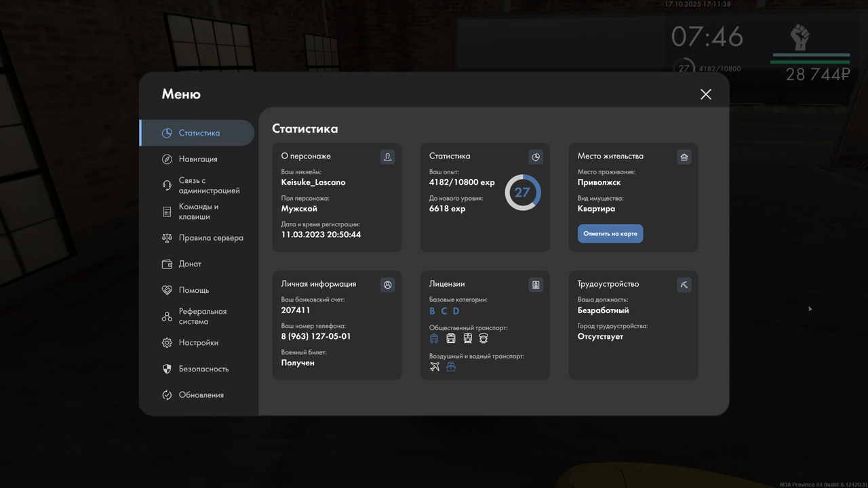Open the Навигация menu section
Viewport: 868px width, 488px height.
tap(197, 159)
